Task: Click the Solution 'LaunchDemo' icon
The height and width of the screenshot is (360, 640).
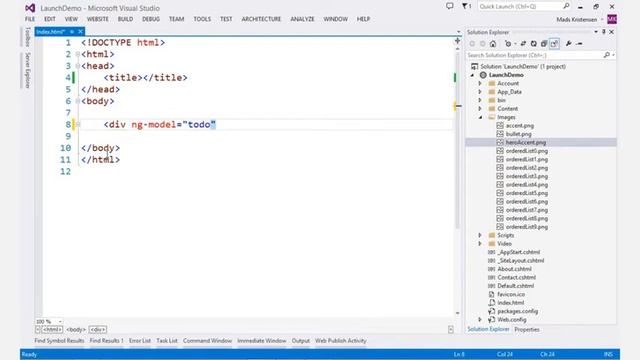Action: [x=474, y=66]
